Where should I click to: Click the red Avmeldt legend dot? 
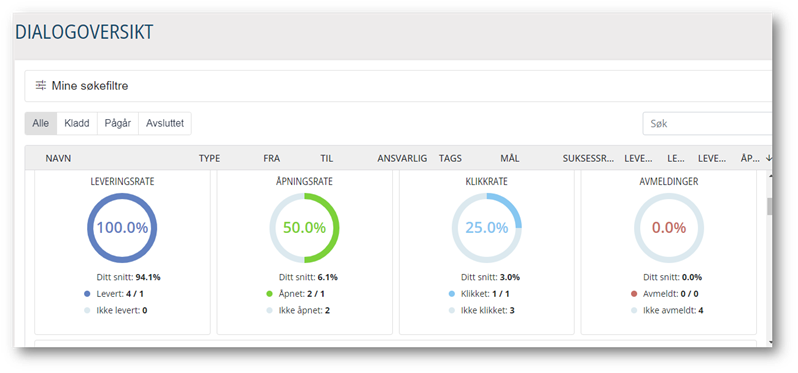[634, 294]
